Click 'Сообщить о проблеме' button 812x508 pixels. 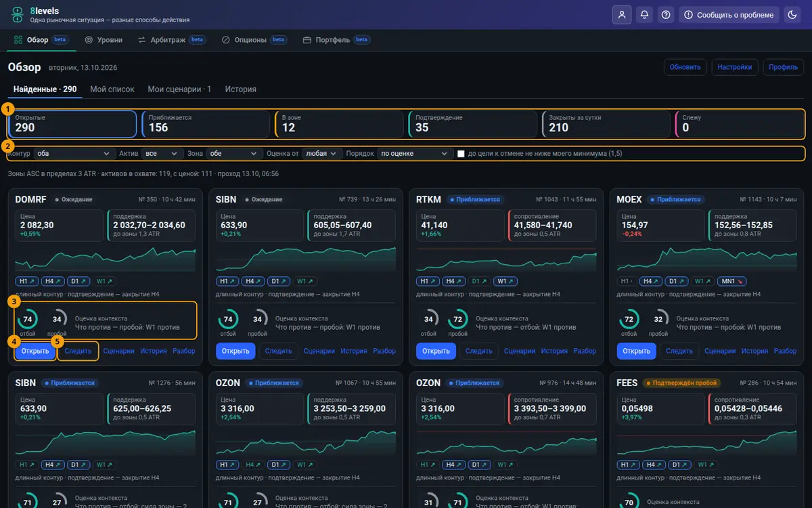[x=729, y=15]
